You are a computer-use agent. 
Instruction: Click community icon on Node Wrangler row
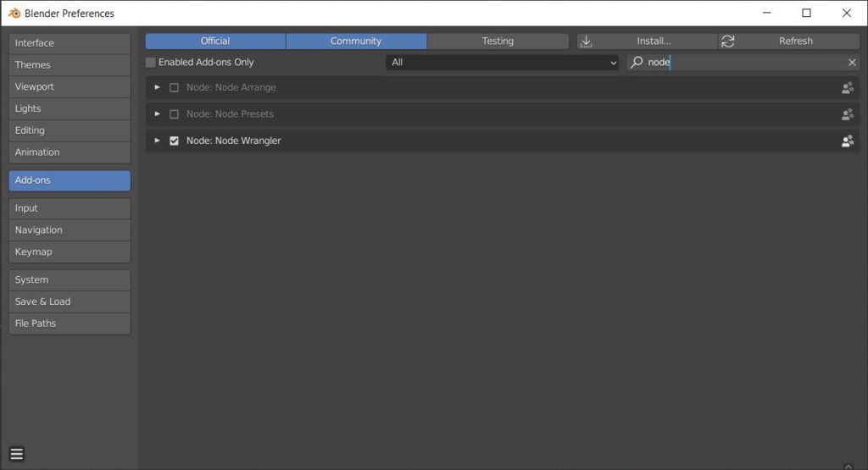(848, 141)
